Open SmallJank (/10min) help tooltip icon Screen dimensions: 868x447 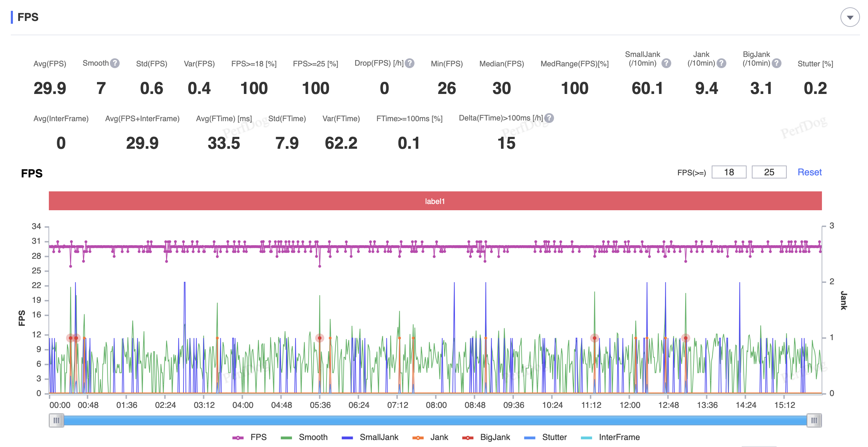pos(666,63)
